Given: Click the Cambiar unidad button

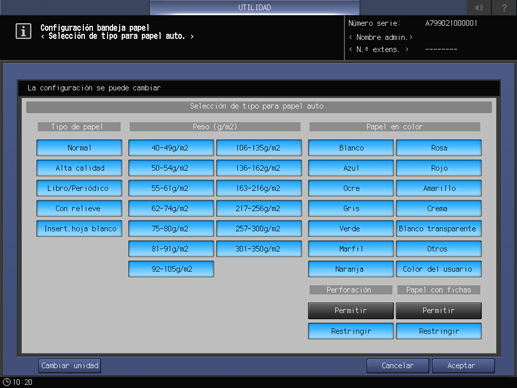Looking at the screenshot, I should 70,366.
